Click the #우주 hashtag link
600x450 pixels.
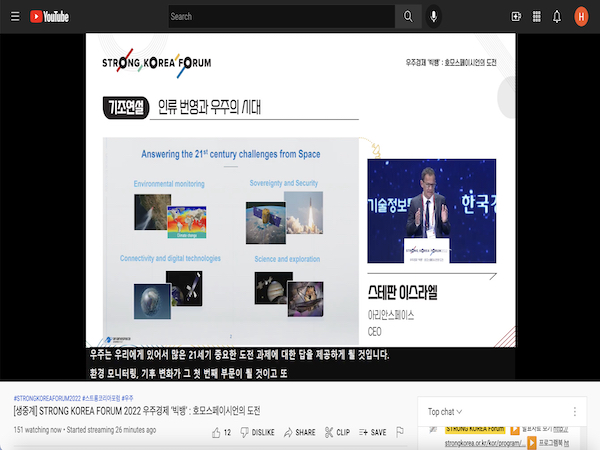127,398
